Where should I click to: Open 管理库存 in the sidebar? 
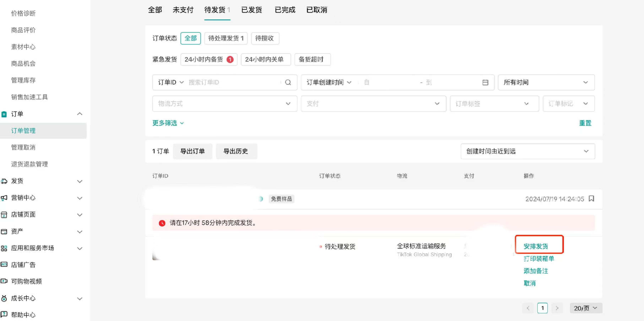tap(23, 81)
